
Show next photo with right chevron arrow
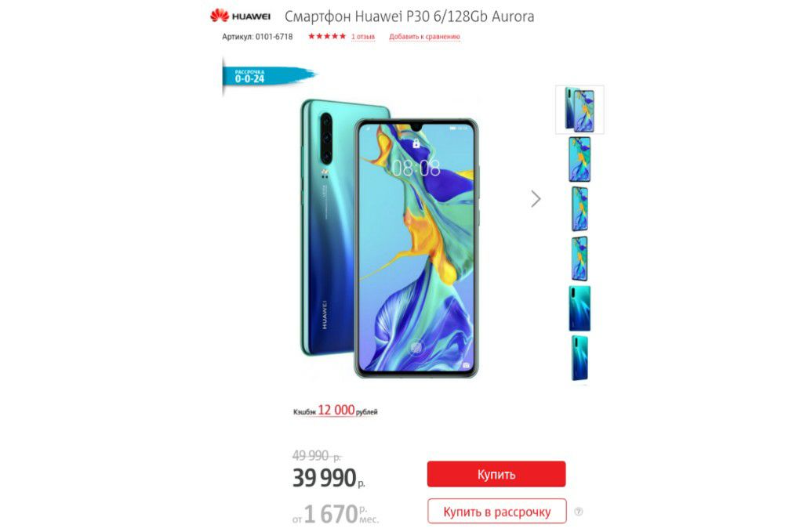(x=536, y=199)
